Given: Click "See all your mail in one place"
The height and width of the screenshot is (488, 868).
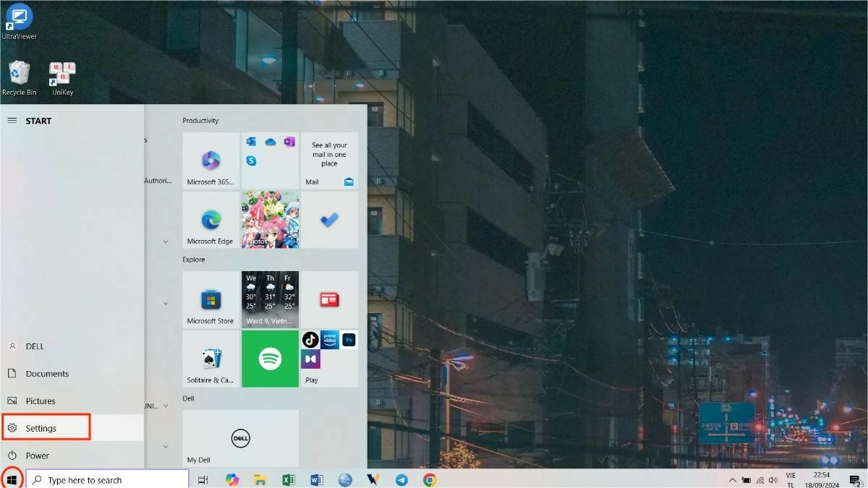Looking at the screenshot, I should [x=329, y=154].
